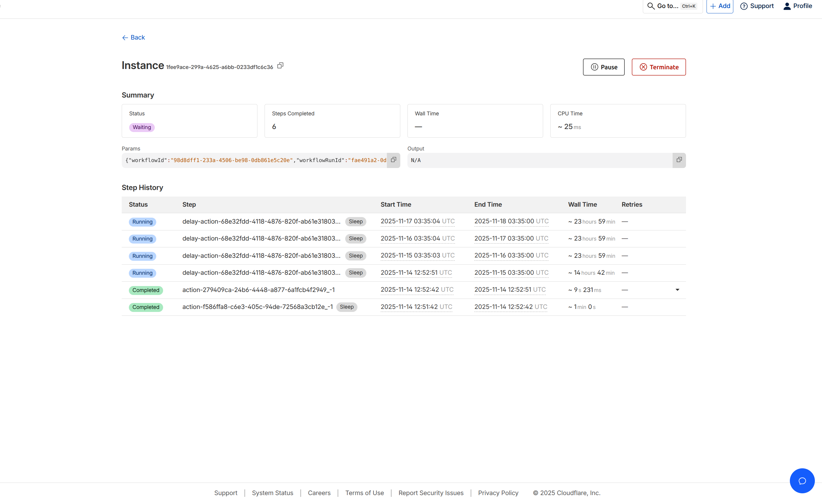Copy the instance ID icon
Viewport: 822px width, 504px height.
[280, 66]
